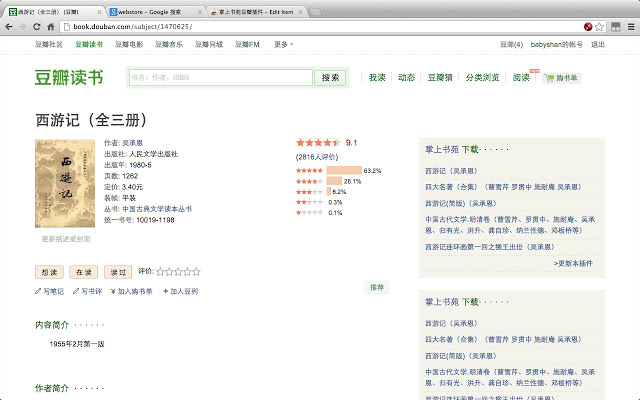Open babyshan的帐号 account menu
This screenshot has width=640, height=400.
556,44
